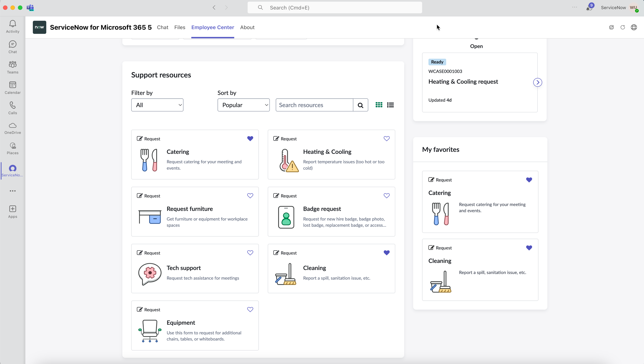Open Calls from the sidebar
The height and width of the screenshot is (364, 644).
click(13, 108)
